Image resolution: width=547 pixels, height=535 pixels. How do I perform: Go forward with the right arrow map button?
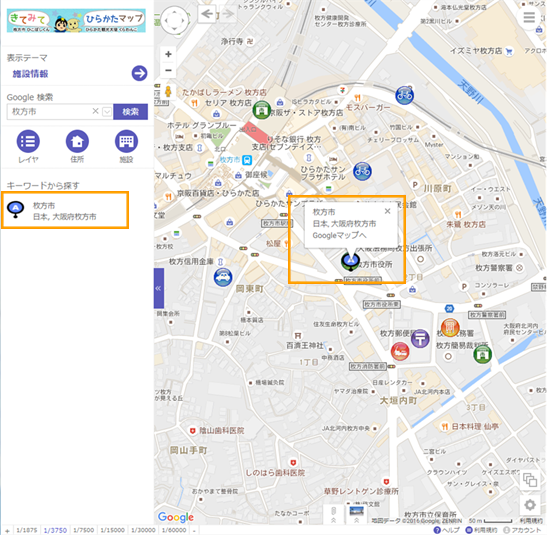coord(228,14)
